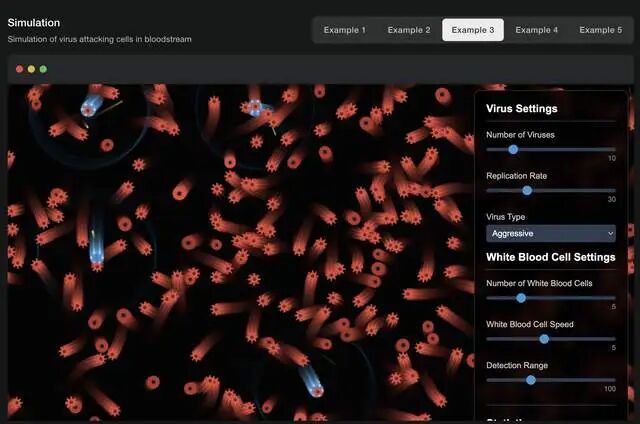Click the yellow window dot

31,69
